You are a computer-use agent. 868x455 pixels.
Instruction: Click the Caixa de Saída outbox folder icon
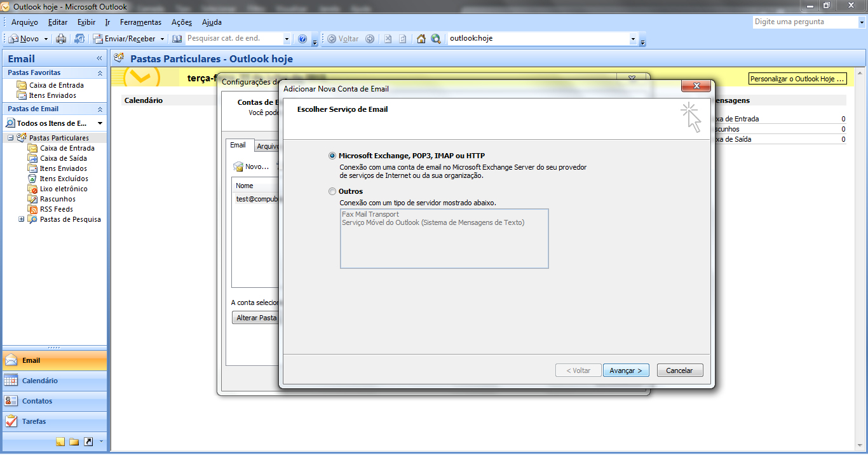32,158
